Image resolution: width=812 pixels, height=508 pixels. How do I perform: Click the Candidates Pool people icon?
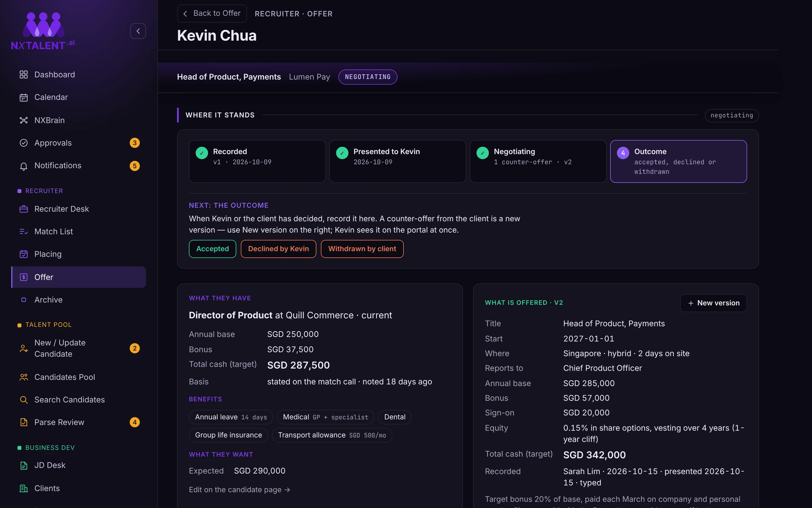tap(24, 377)
